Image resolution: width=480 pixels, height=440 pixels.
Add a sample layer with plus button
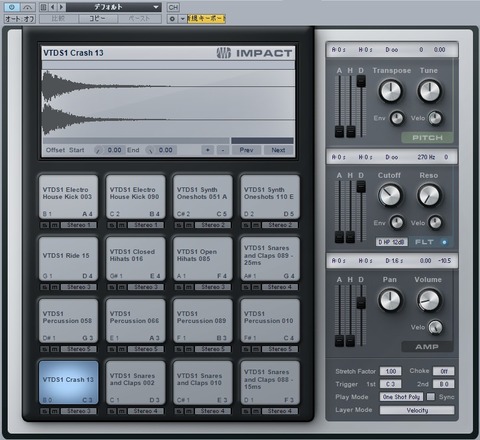(208, 150)
